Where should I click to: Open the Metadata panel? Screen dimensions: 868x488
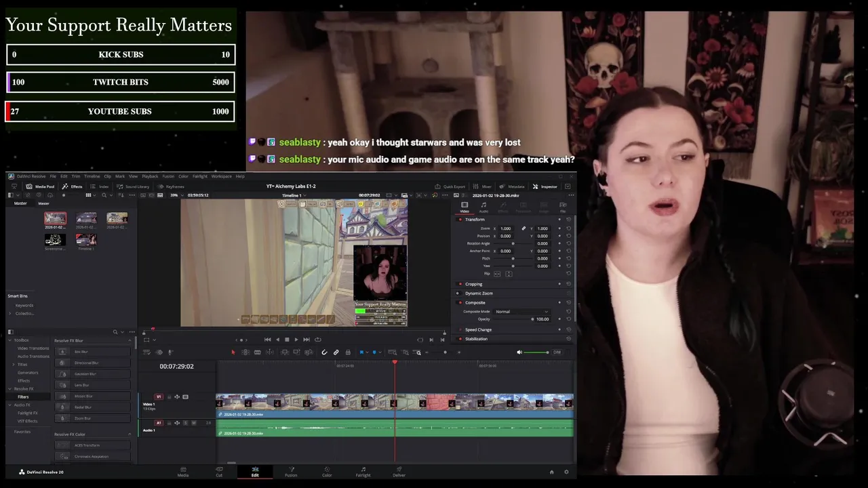pyautogui.click(x=513, y=186)
